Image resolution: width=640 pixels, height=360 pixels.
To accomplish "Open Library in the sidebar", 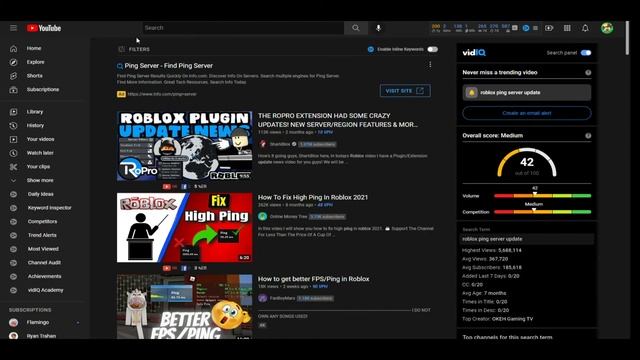I will (35, 112).
